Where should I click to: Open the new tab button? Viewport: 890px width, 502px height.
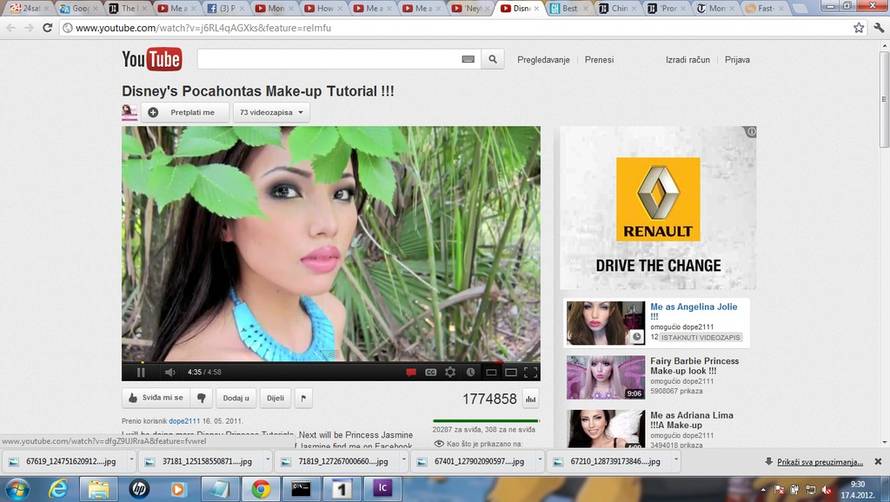point(799,9)
